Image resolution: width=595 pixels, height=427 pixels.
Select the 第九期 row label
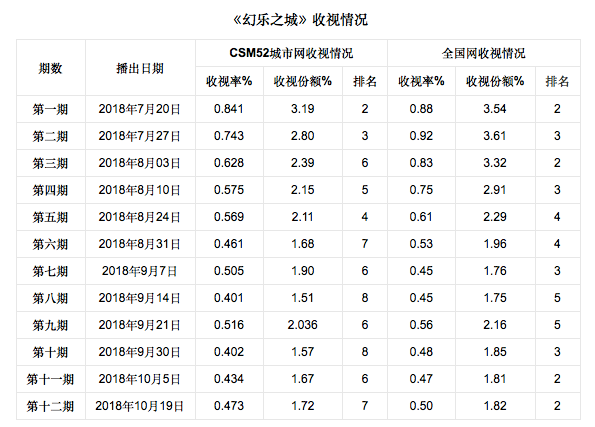[50, 325]
